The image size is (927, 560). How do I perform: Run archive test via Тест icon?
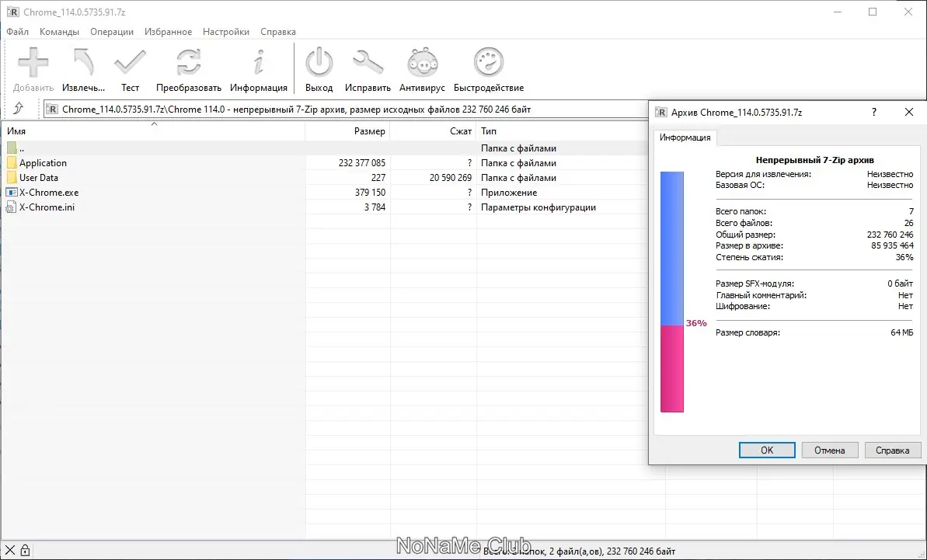point(130,62)
